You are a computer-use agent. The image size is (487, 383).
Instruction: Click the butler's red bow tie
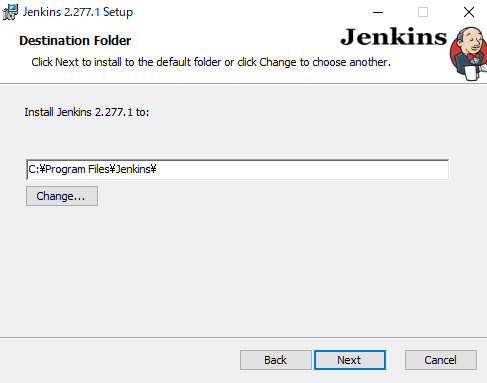tap(474, 57)
